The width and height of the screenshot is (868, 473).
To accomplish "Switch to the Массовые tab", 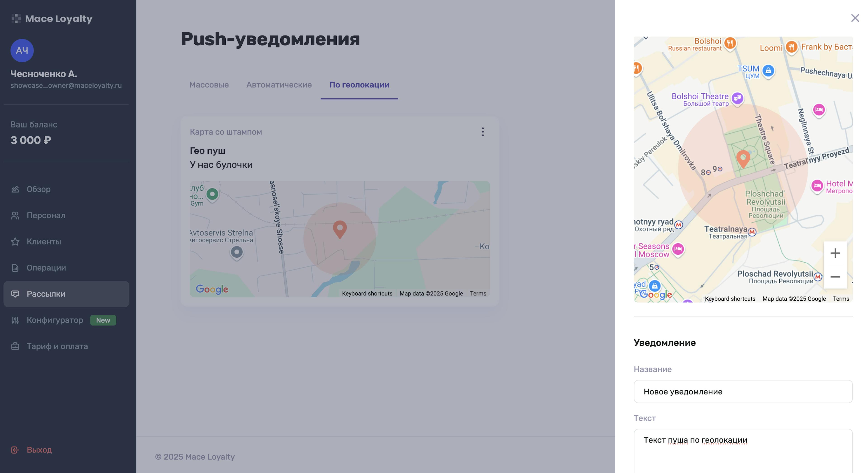I will coord(209,85).
